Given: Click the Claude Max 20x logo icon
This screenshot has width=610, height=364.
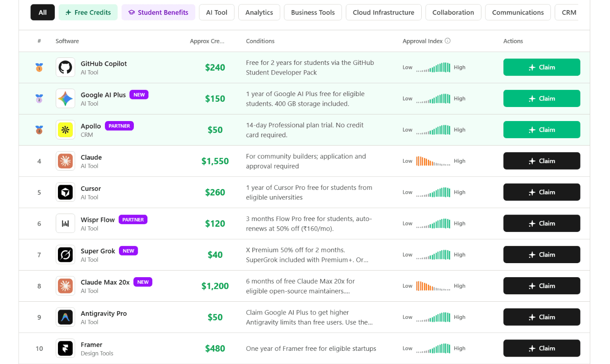Looking at the screenshot, I should tap(65, 286).
